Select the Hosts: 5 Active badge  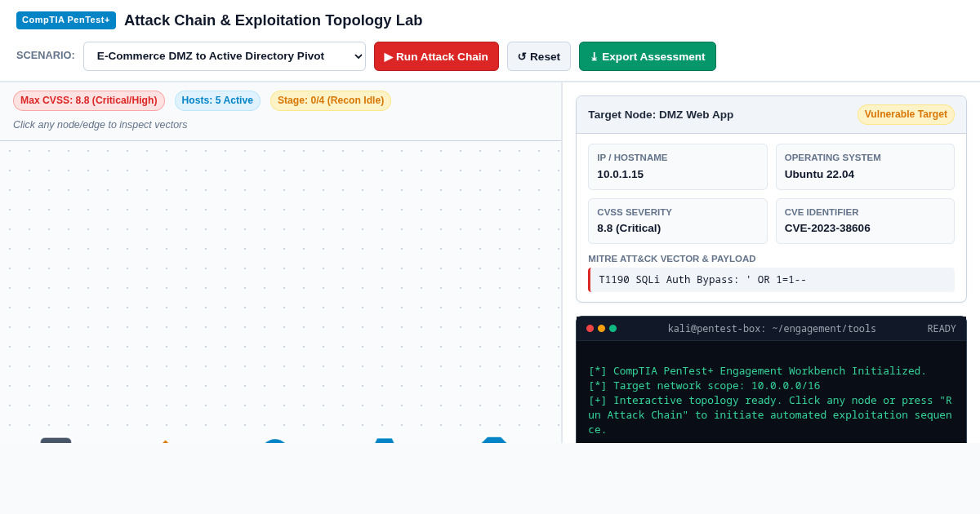(x=217, y=100)
